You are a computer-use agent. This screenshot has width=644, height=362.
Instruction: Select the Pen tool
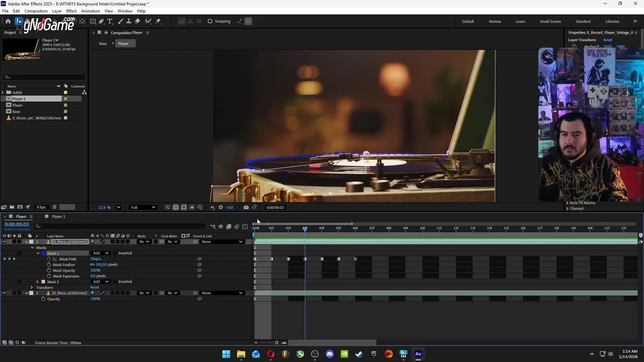(x=101, y=21)
